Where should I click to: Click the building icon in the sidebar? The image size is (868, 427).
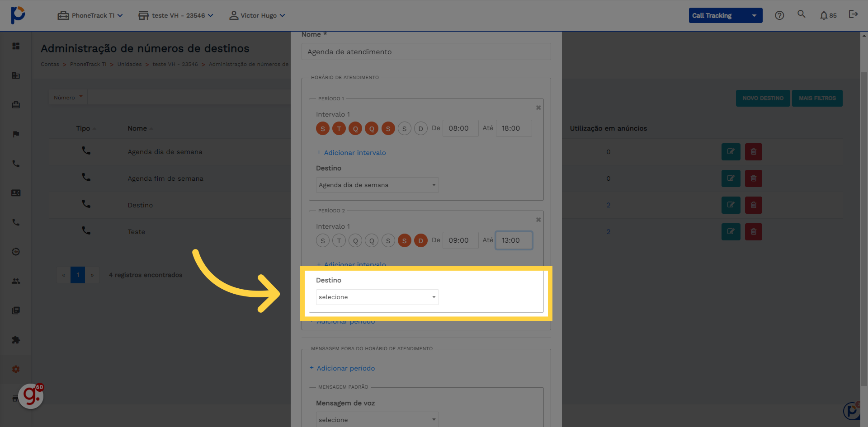[16, 75]
